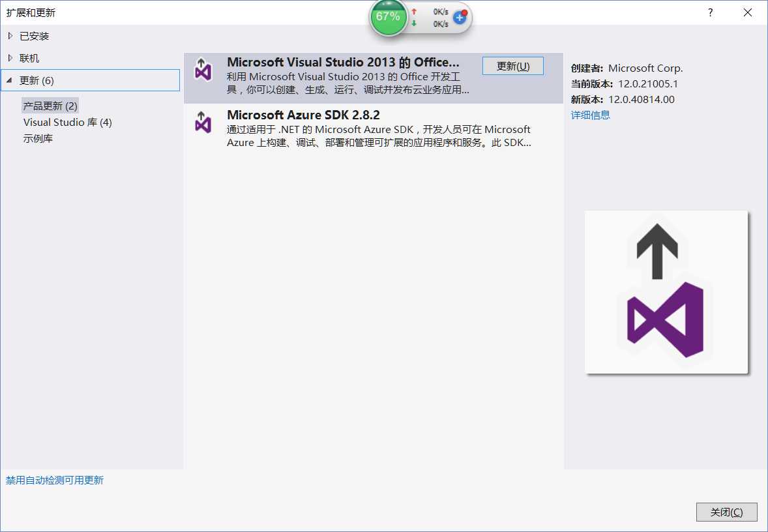
Task: Click the Azure SDK description text
Action: point(379,136)
